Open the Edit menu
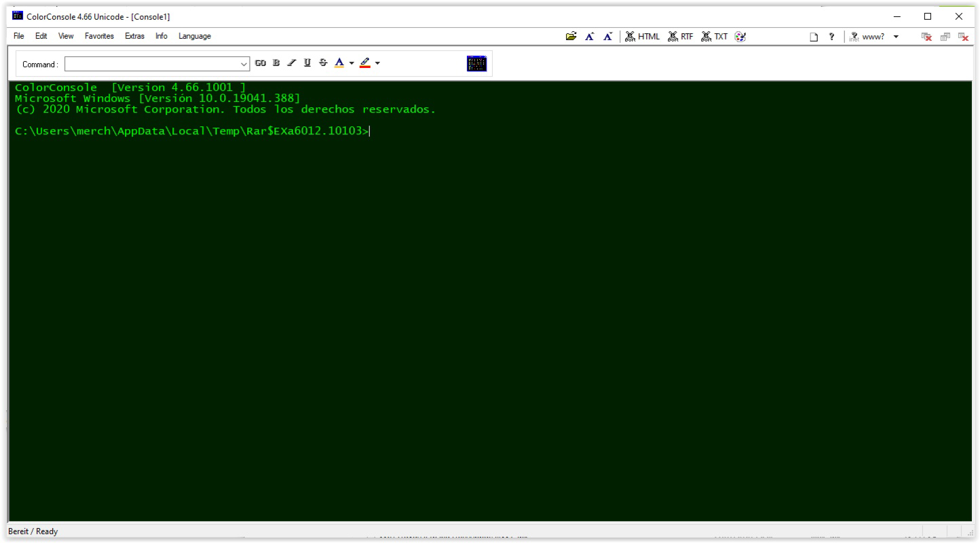The image size is (980, 543). pyautogui.click(x=42, y=36)
